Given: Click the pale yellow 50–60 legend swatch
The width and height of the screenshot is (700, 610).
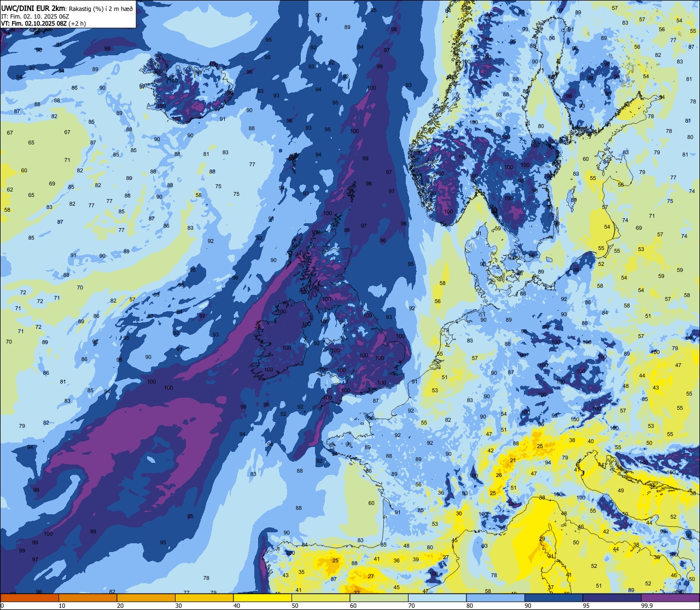Looking at the screenshot, I should pyautogui.click(x=320, y=598).
